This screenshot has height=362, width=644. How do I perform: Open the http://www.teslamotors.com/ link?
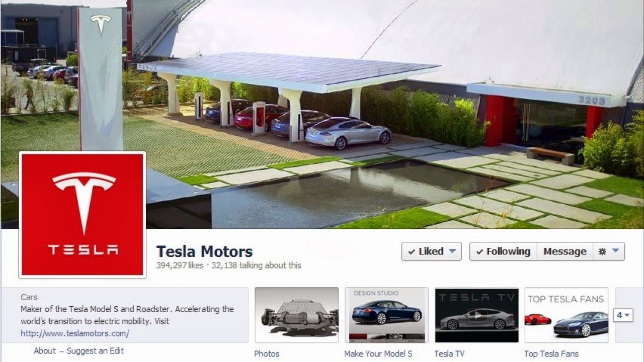tap(75, 333)
